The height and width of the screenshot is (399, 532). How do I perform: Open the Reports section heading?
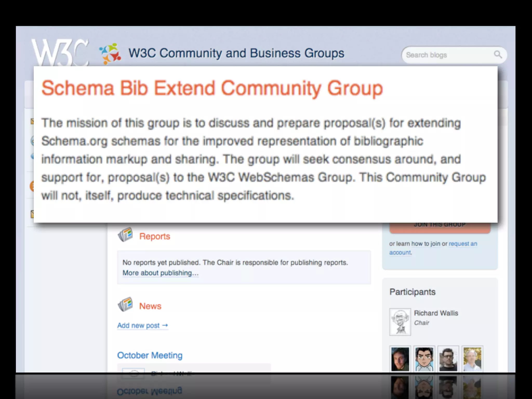155,236
